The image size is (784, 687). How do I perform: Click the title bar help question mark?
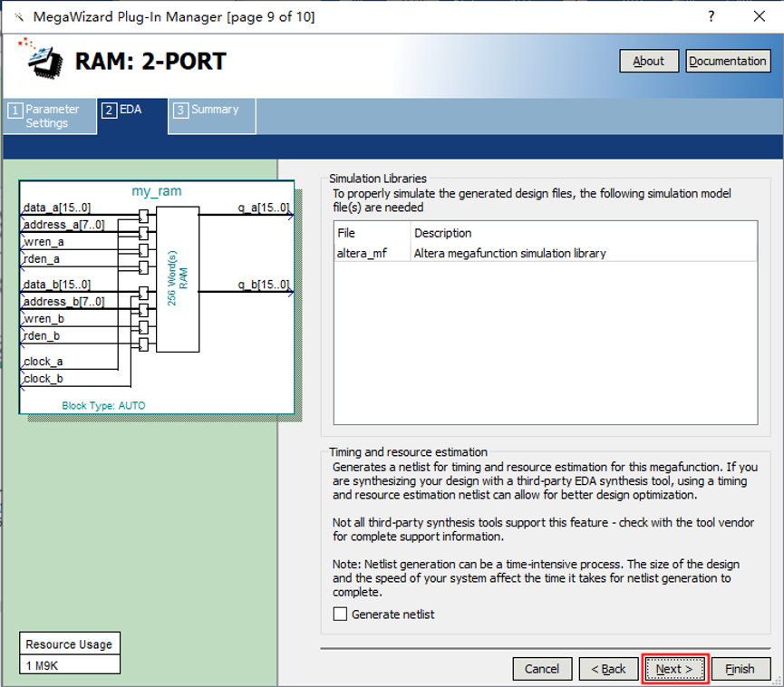point(711,16)
